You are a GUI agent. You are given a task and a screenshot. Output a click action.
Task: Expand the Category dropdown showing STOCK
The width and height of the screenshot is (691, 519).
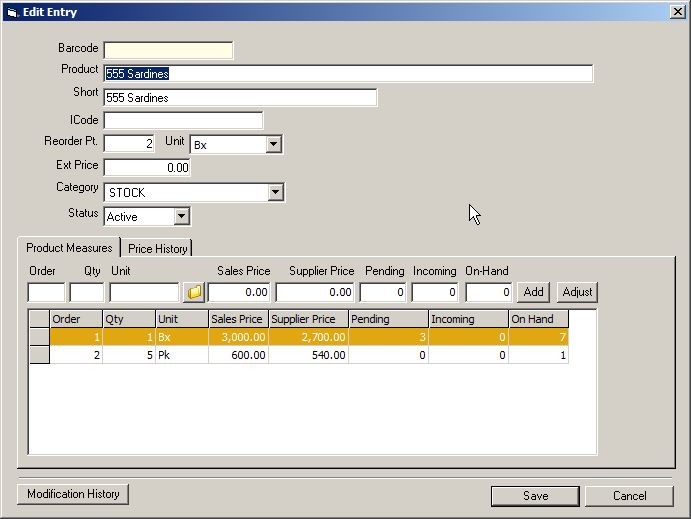[276, 193]
